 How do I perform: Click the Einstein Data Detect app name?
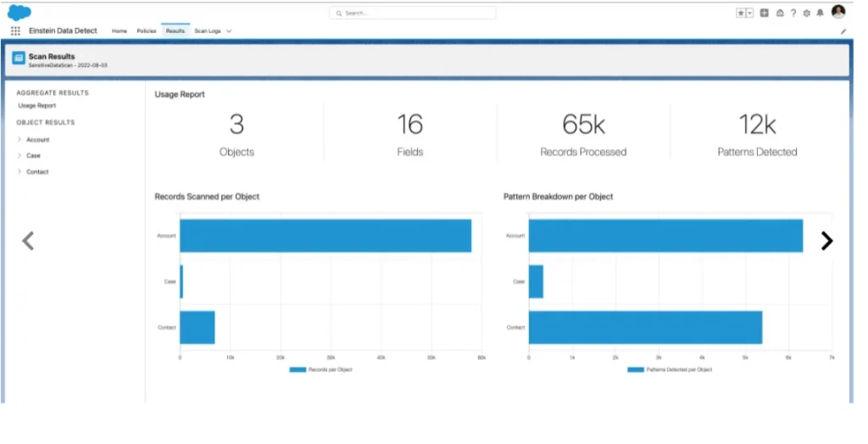click(63, 31)
